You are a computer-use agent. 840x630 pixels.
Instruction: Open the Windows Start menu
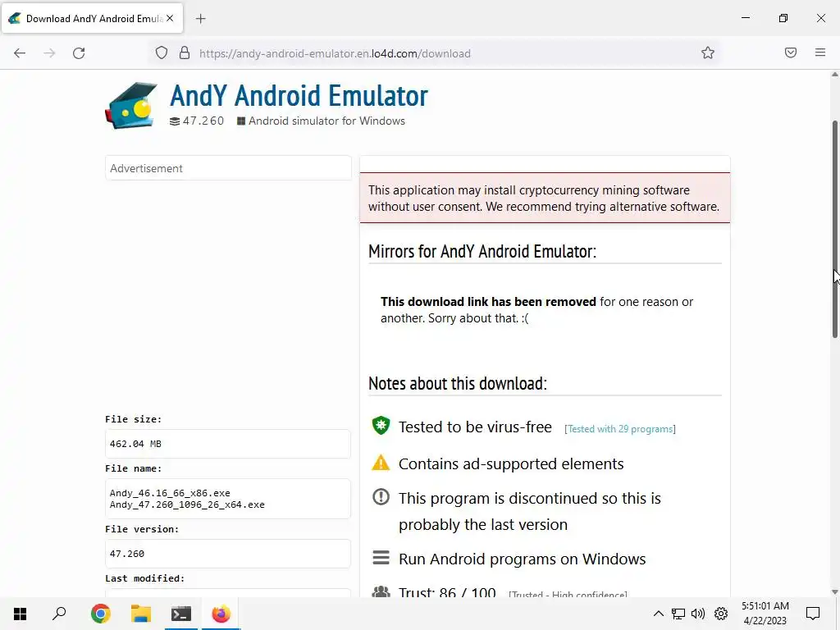(x=20, y=614)
